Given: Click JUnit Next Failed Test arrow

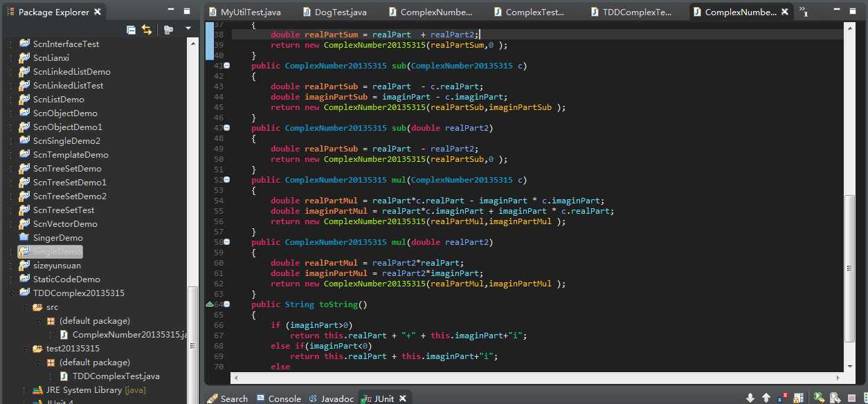Looking at the screenshot, I should coord(750,398).
